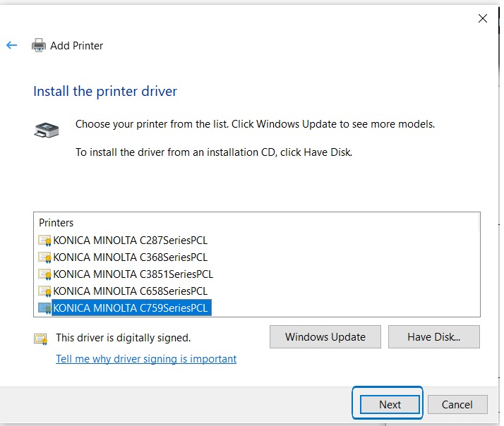Proceed with the Next button
Viewport: 504px width, 426px height.
(x=390, y=404)
